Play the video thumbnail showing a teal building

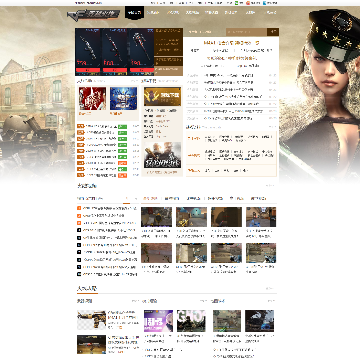[x=191, y=217]
